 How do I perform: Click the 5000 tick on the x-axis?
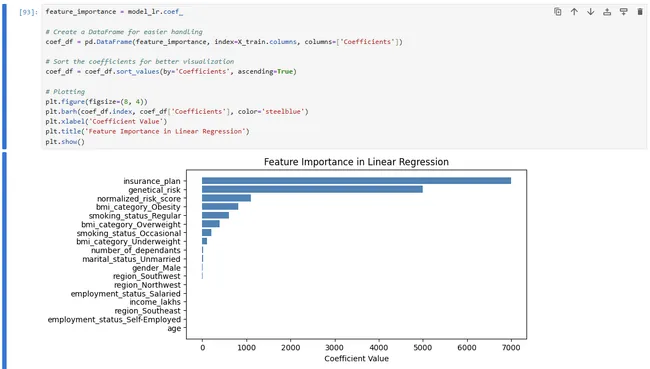point(422,347)
